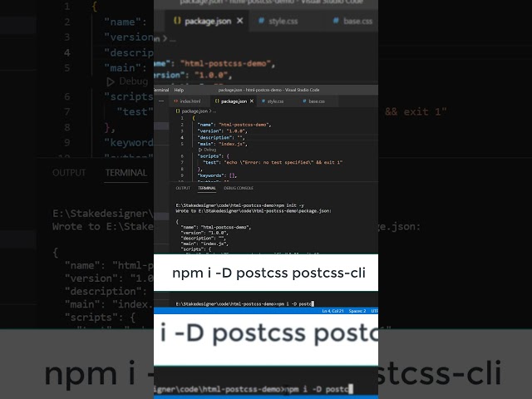Switch to style.css tab in small central window
This screenshot has height=399, width=532.
tap(272, 101)
